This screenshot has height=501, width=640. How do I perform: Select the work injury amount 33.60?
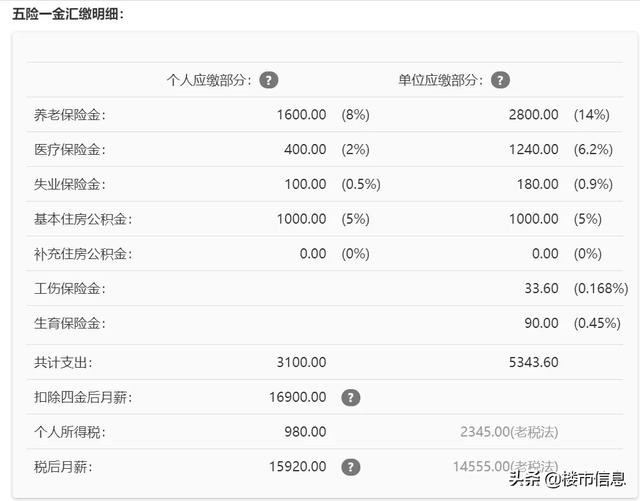pyautogui.click(x=541, y=289)
